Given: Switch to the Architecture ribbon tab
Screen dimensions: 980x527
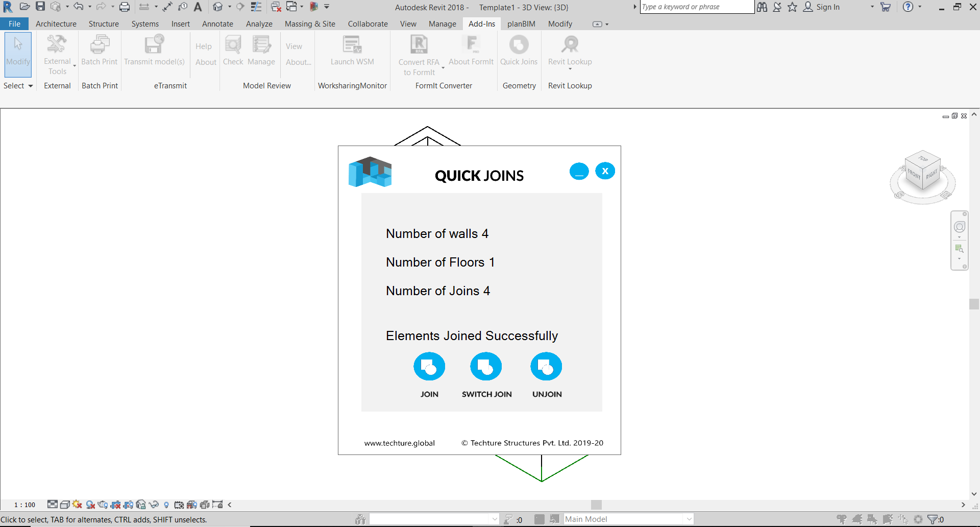Looking at the screenshot, I should click(56, 23).
